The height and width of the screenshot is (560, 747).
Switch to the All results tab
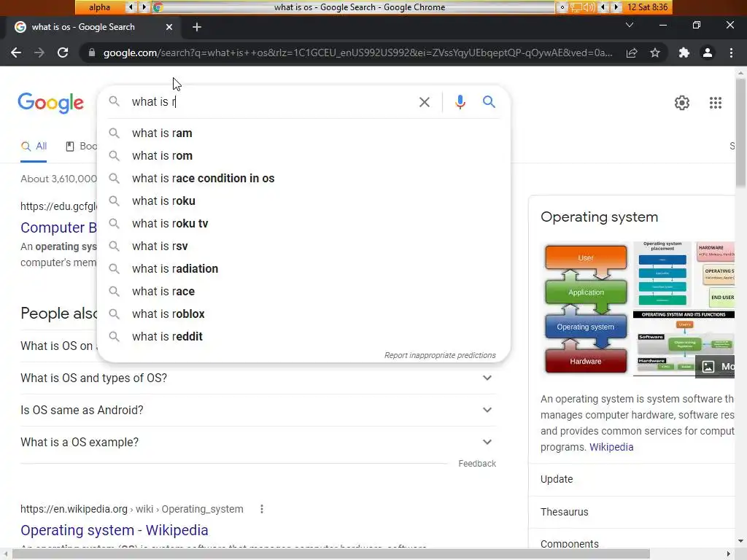pyautogui.click(x=34, y=146)
